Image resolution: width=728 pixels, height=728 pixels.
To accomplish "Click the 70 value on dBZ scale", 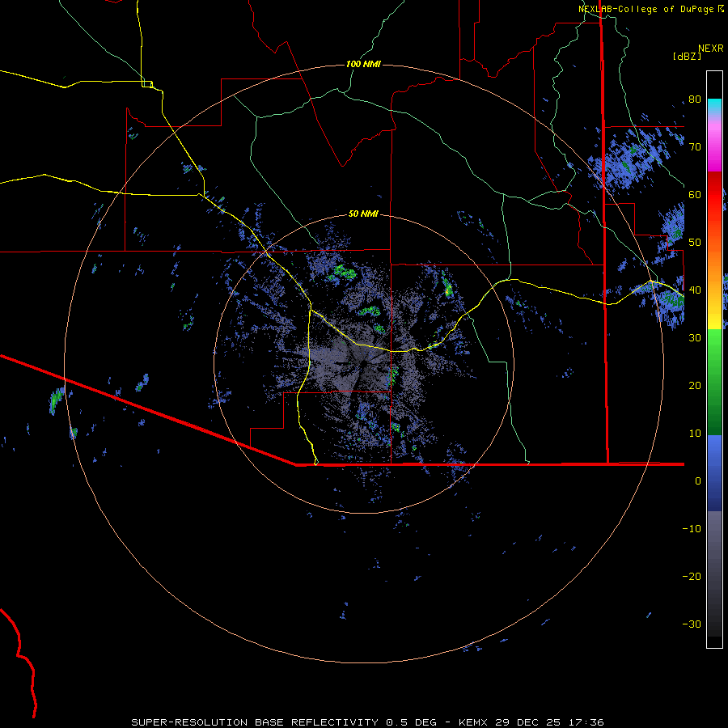I will coord(695,146).
